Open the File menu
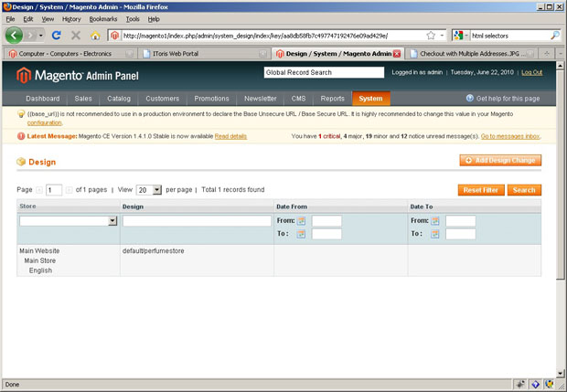Screen dimensions: 567x392 (x=10, y=19)
